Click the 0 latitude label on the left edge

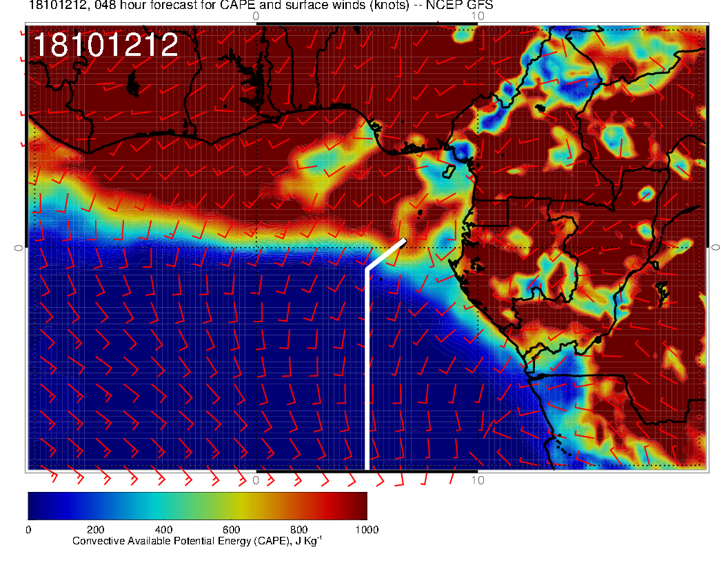coord(18,248)
